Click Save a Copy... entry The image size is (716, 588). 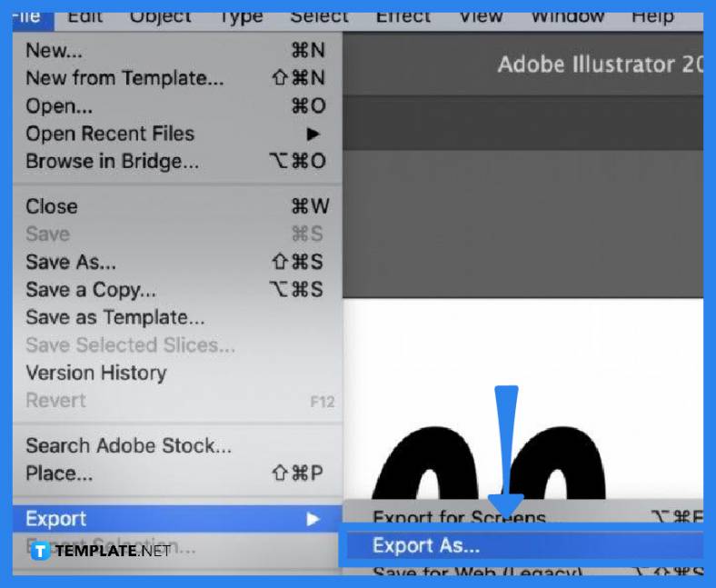click(91, 290)
